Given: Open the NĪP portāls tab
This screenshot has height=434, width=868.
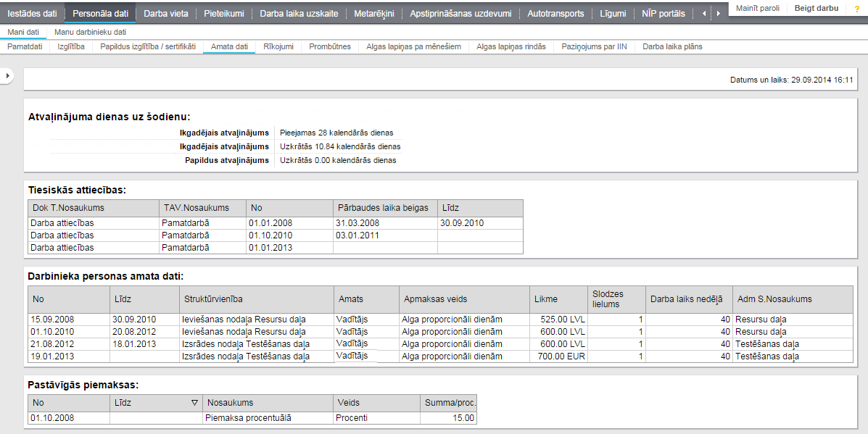Looking at the screenshot, I should point(664,13).
